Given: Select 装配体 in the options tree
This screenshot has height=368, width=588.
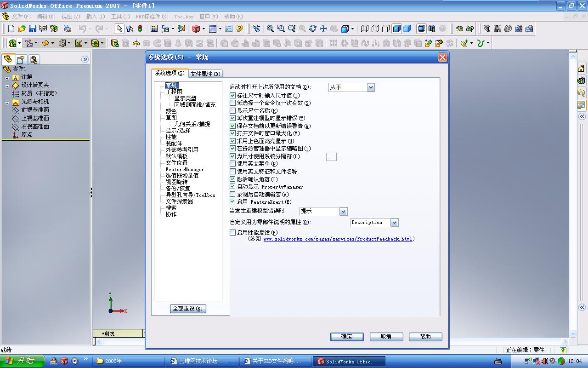Looking at the screenshot, I should click(174, 144).
